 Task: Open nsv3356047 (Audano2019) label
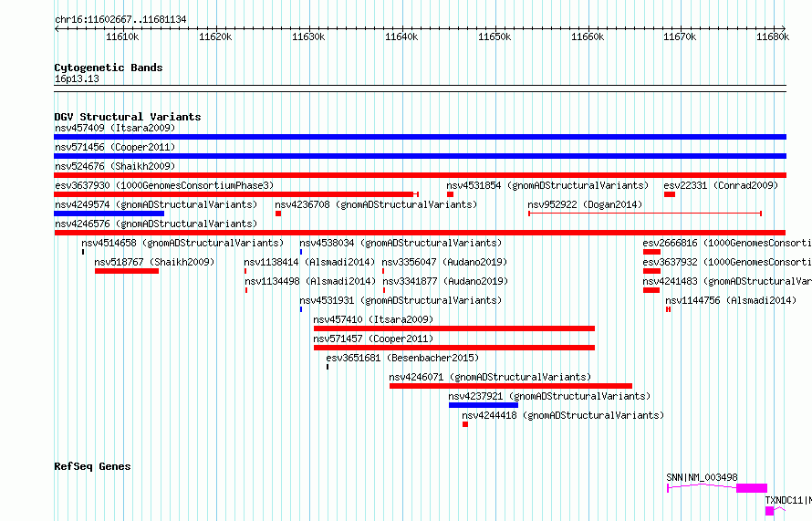[444, 262]
